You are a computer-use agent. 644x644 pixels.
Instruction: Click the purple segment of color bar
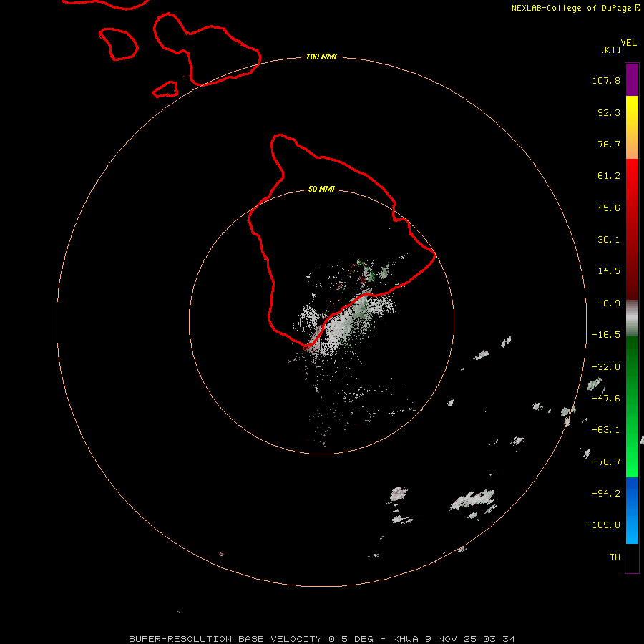(632, 79)
